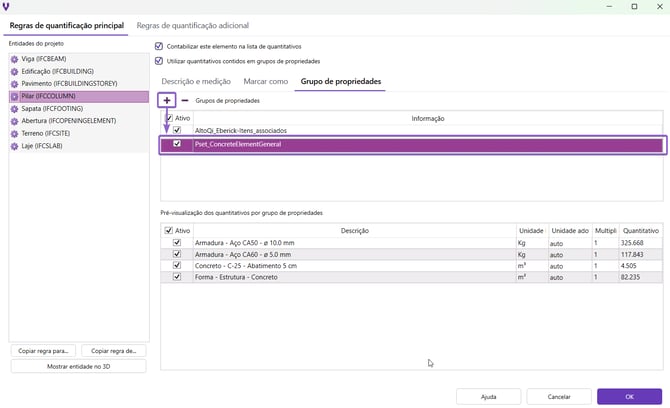Screen dimensions: 670x408
Task: Select Terreno (IFCSITE) entity
Action: [79, 133]
